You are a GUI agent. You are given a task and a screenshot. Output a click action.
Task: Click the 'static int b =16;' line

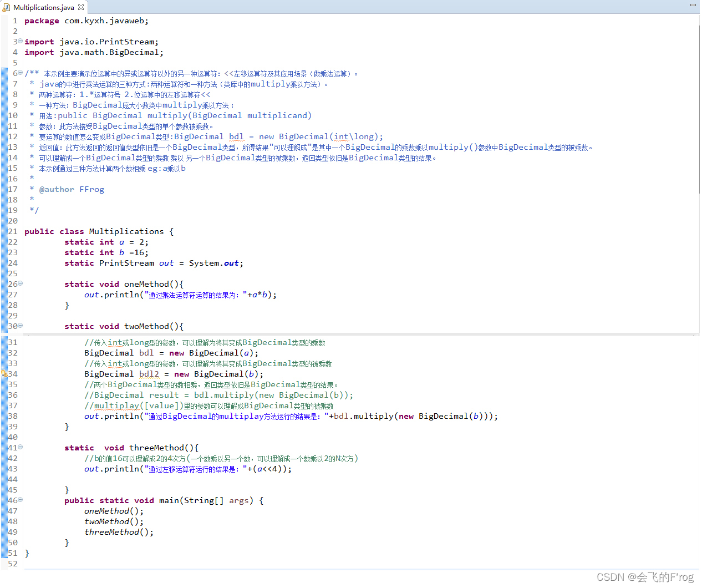click(x=106, y=252)
